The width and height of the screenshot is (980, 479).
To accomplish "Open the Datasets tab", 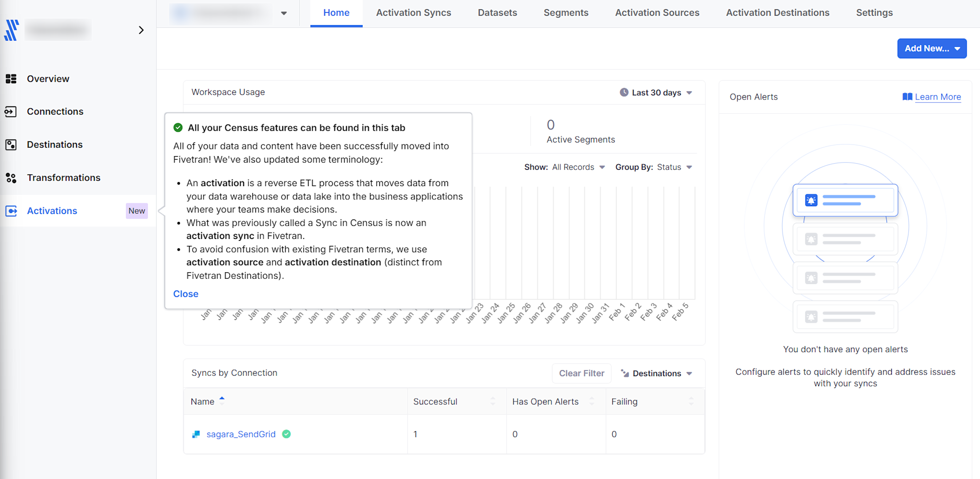I will coord(497,13).
